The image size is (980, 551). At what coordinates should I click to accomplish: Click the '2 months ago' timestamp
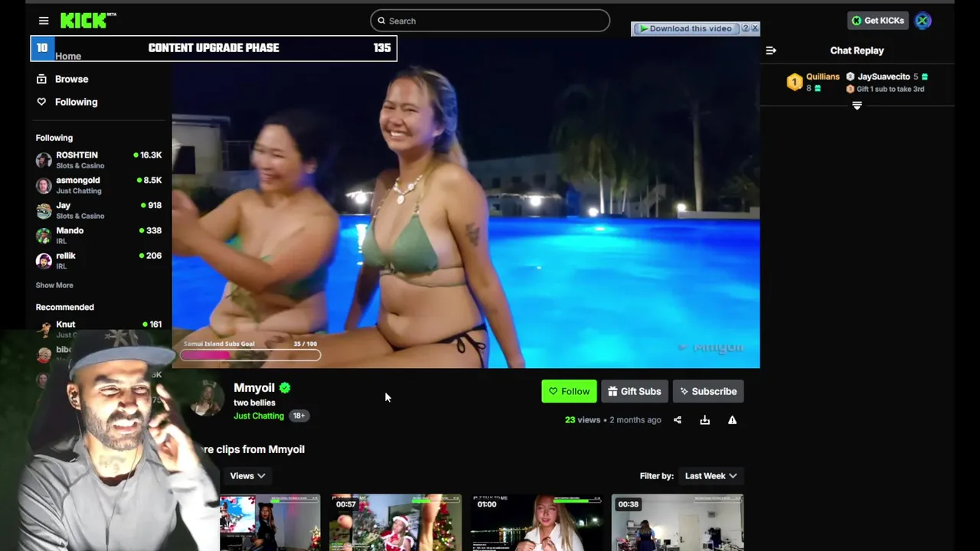coord(635,420)
